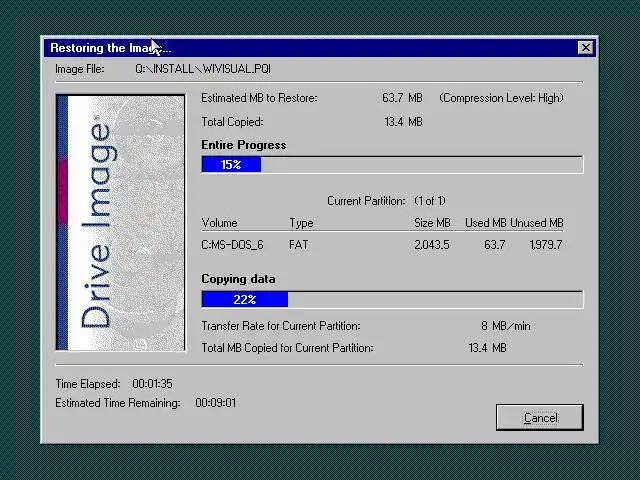The width and height of the screenshot is (640, 480).
Task: Click the 8 MB/min transfer rate value
Action: (x=506, y=326)
